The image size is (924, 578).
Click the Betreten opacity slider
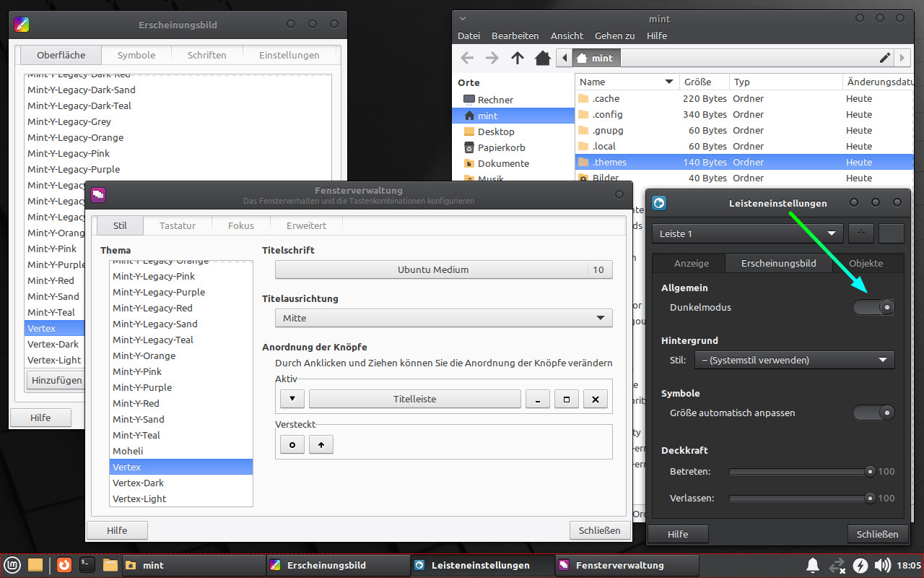801,472
